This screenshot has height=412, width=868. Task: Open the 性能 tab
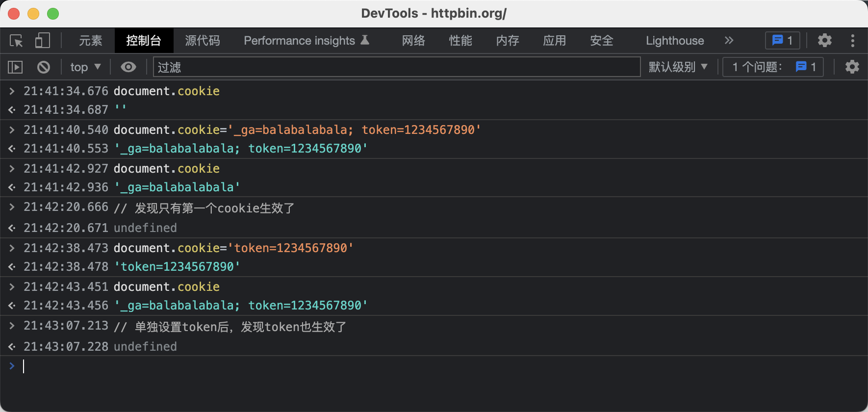[x=460, y=41]
